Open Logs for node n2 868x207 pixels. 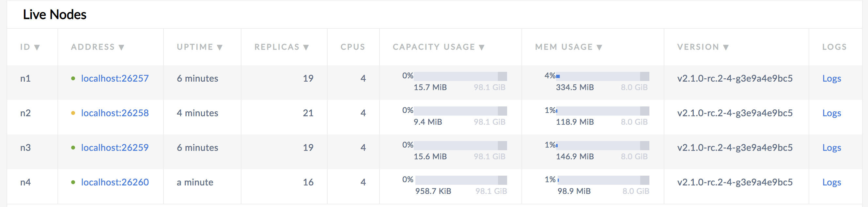click(831, 113)
